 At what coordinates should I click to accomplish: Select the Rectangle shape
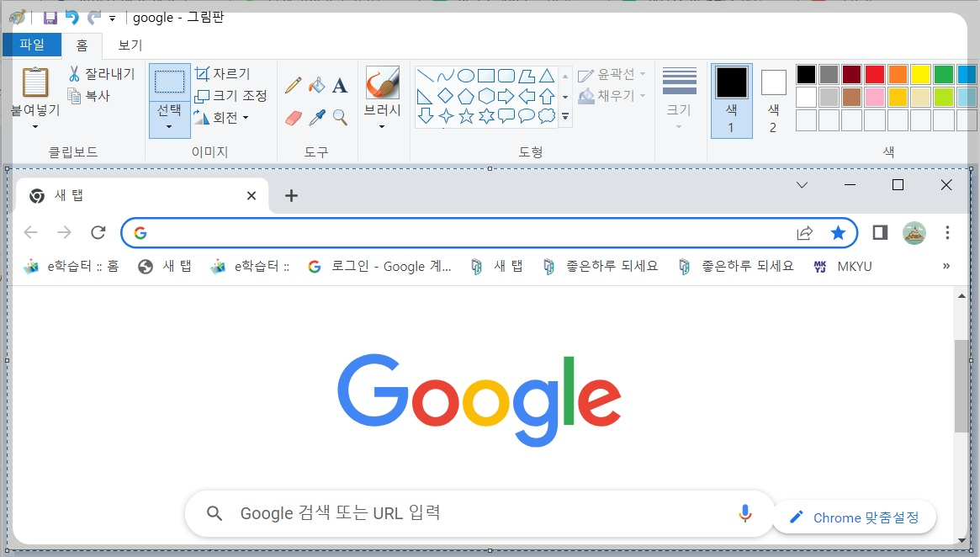pyautogui.click(x=486, y=77)
